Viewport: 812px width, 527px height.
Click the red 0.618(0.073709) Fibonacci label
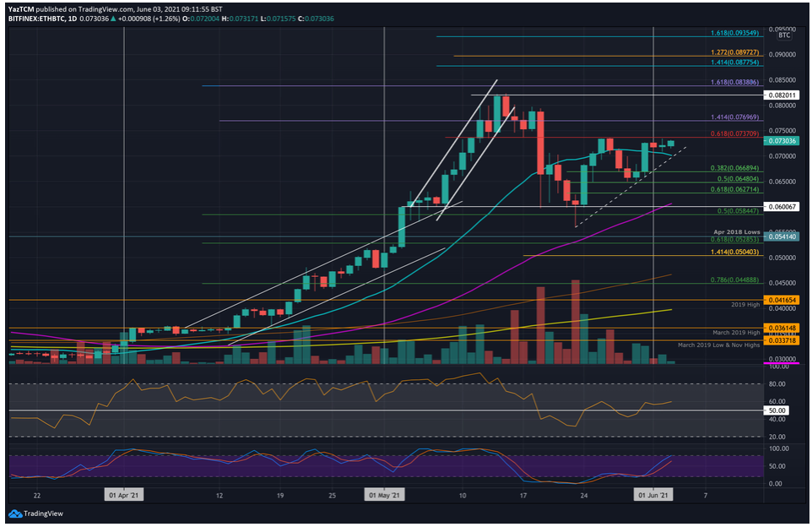pyautogui.click(x=735, y=133)
